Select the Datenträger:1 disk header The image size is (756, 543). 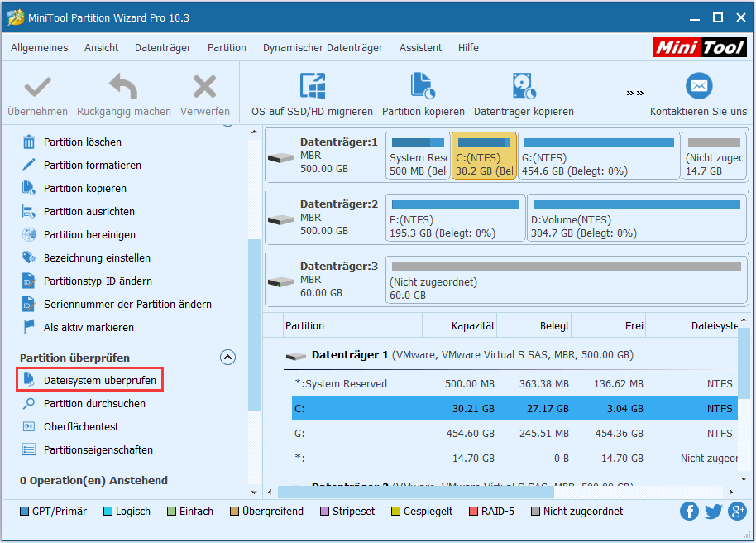pos(324,156)
